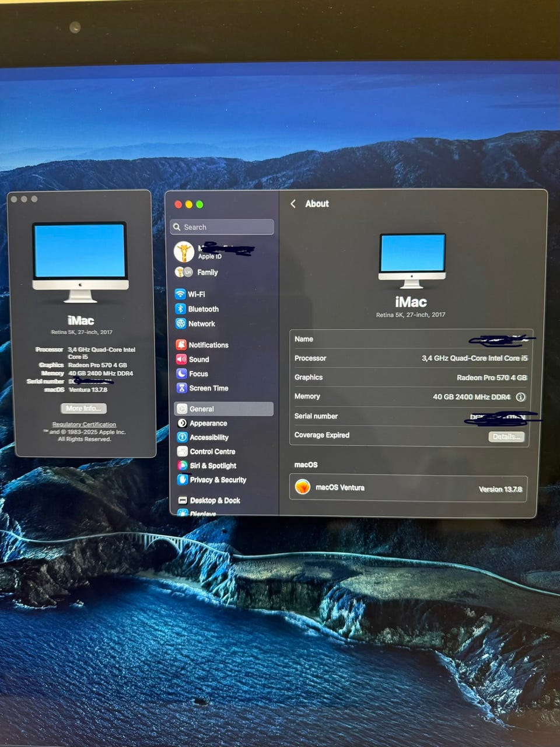Select the Focus moon icon
Viewport: 560px width, 747px height.
pos(181,373)
